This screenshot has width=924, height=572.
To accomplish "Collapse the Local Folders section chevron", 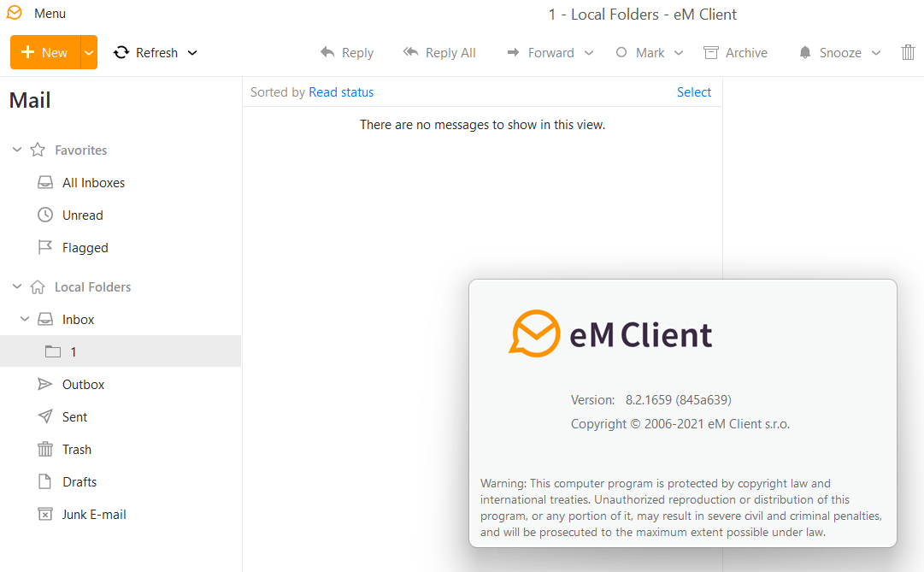I will pyautogui.click(x=17, y=286).
